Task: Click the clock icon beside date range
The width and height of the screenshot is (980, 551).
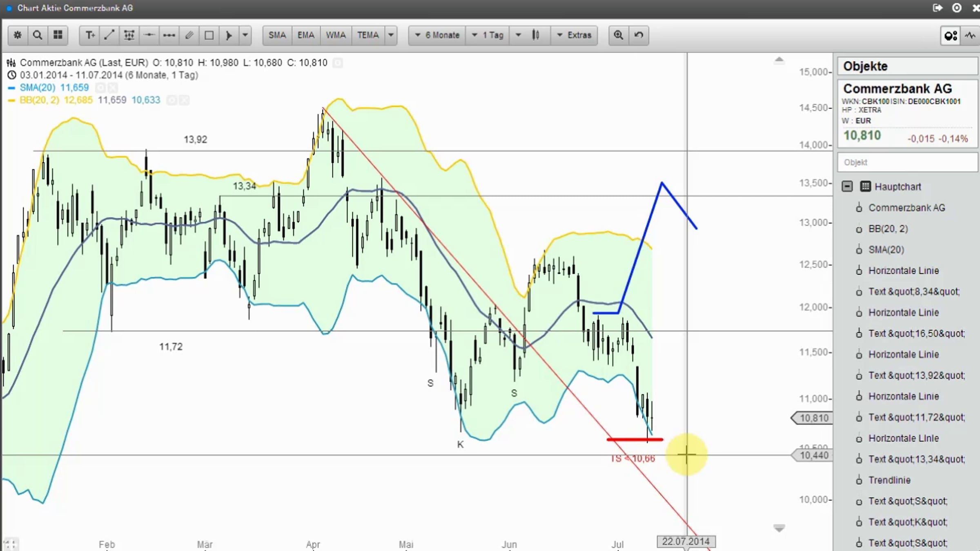Action: [x=12, y=75]
